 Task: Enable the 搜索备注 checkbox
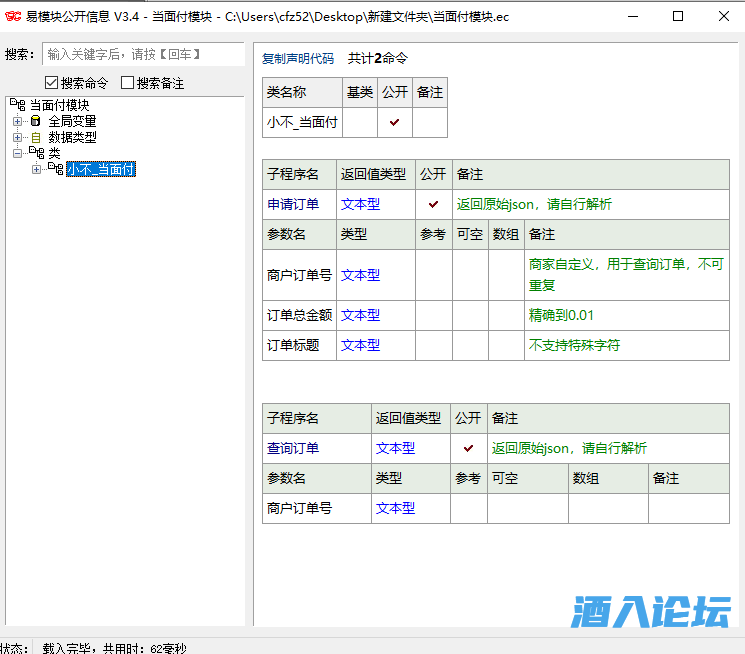pos(127,83)
